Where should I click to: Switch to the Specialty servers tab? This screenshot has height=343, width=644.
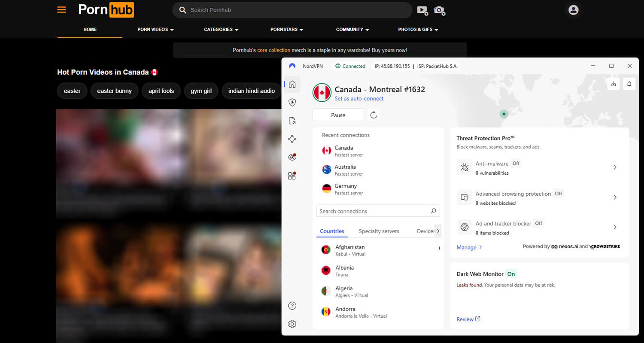pos(379,231)
